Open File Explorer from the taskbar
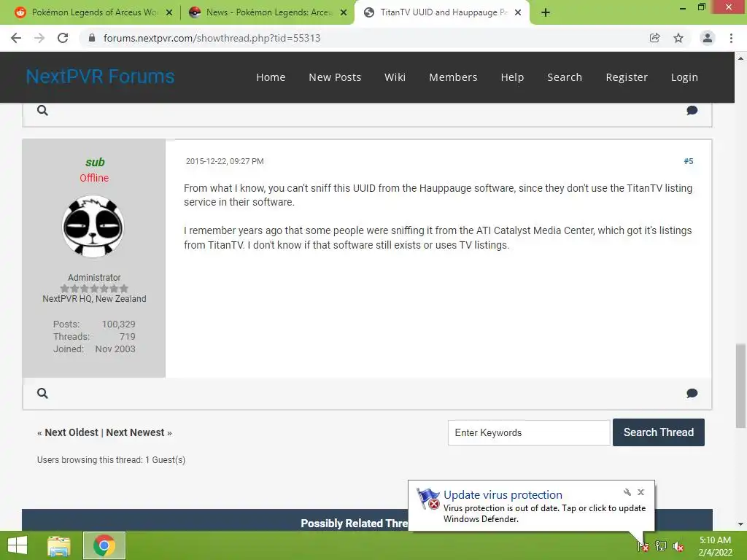Image resolution: width=747 pixels, height=560 pixels. click(58, 545)
